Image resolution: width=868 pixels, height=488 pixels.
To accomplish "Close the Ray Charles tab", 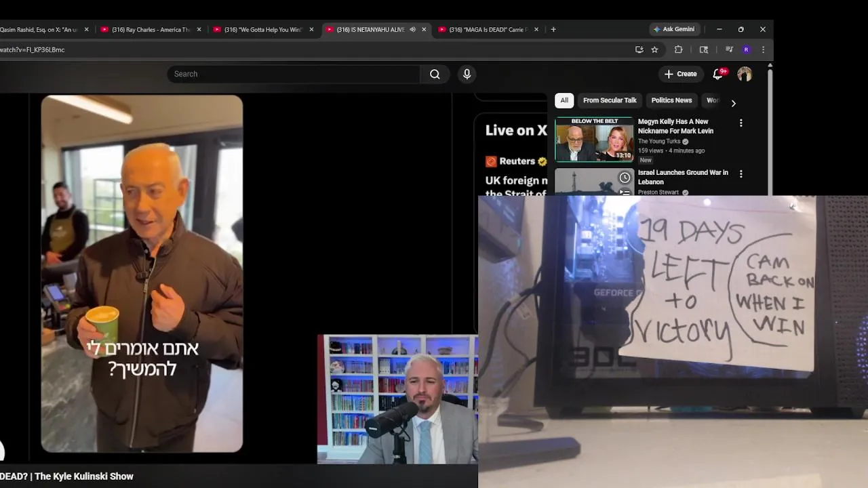I will pyautogui.click(x=199, y=30).
